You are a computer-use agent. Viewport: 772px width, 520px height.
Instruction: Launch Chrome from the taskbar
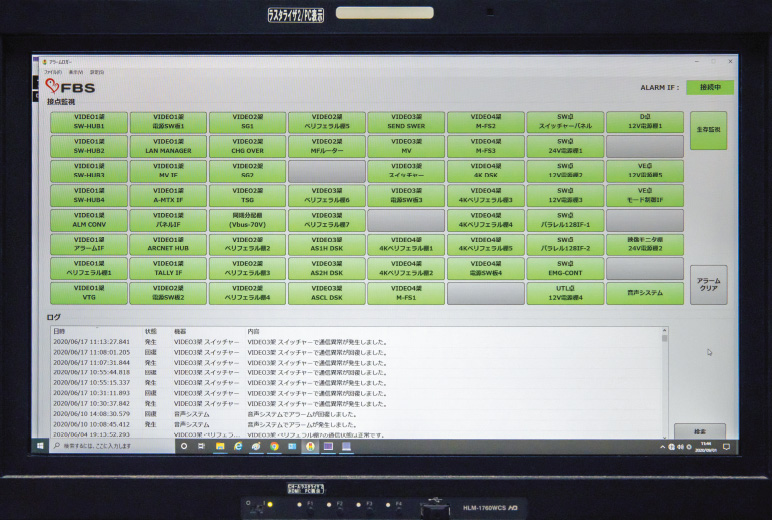pyautogui.click(x=273, y=446)
